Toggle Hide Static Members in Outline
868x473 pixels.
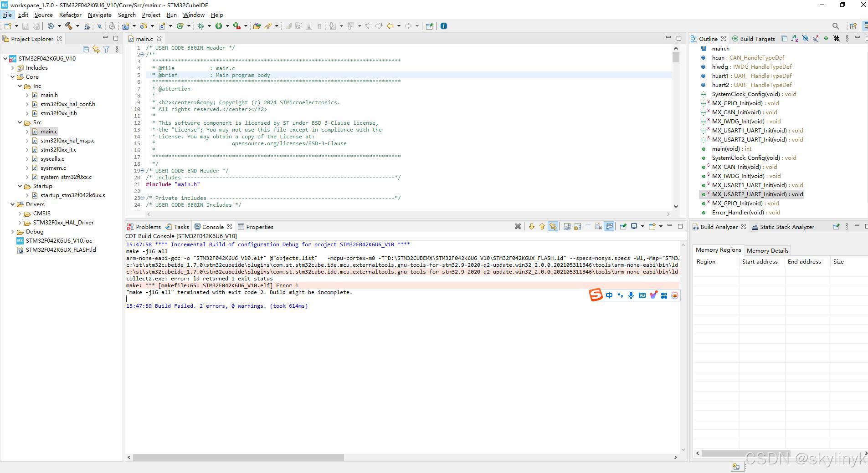(816, 39)
